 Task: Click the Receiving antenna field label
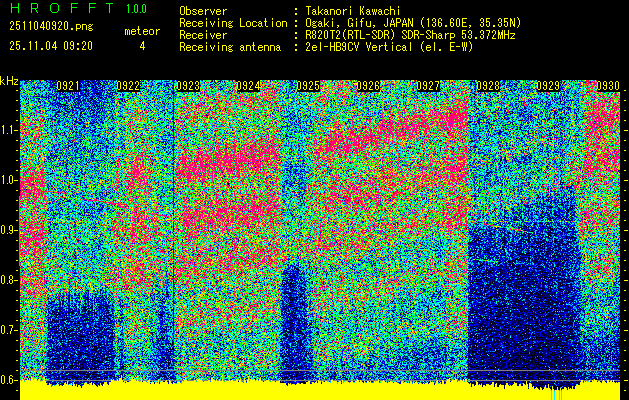click(230, 47)
